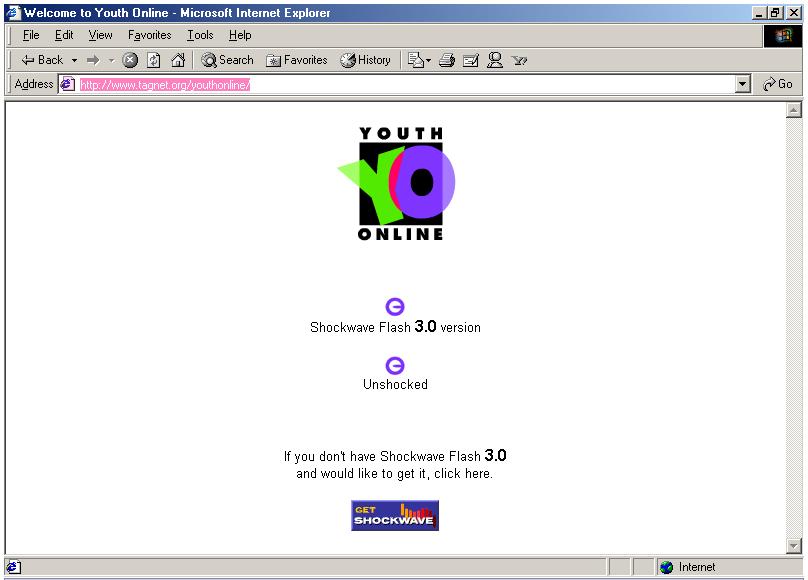Click the Forward arrow button
Screen dimensions: 808x580
(x=93, y=60)
